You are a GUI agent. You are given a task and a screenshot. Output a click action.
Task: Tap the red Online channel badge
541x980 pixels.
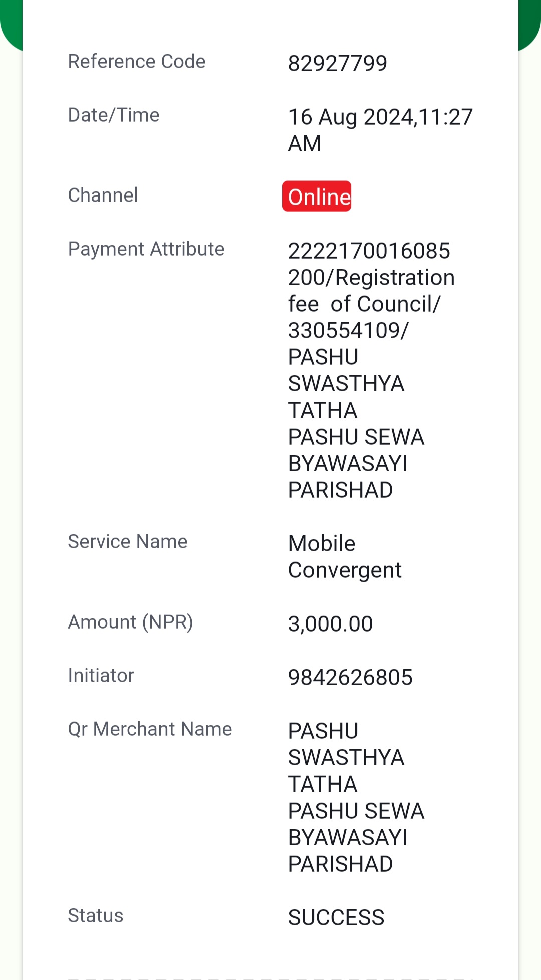[x=317, y=196]
